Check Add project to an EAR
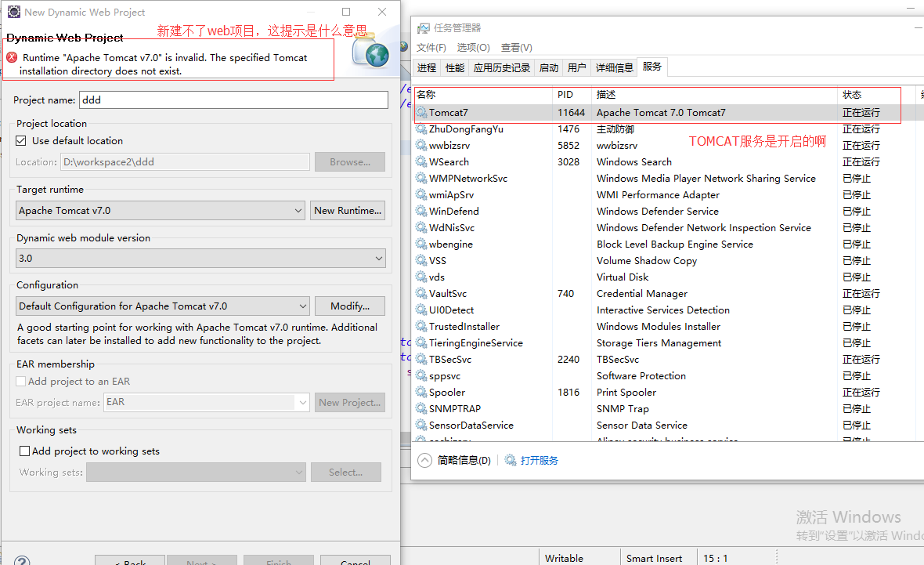 [21, 382]
